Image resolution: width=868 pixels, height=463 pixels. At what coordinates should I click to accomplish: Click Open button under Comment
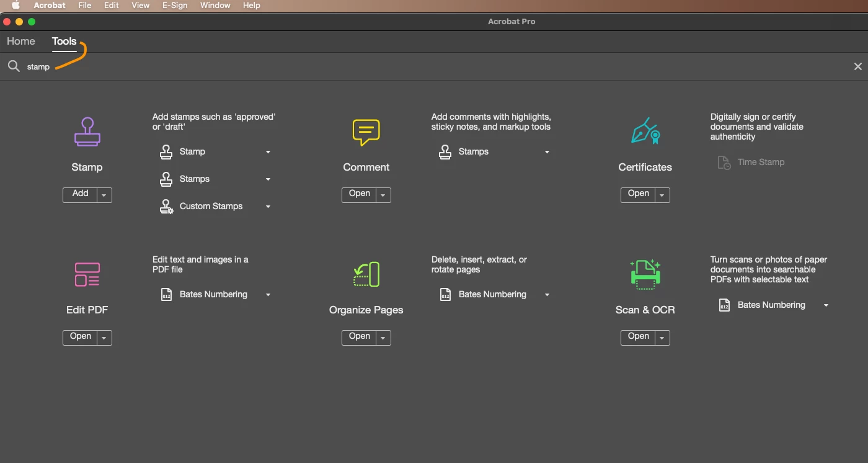[360, 194]
